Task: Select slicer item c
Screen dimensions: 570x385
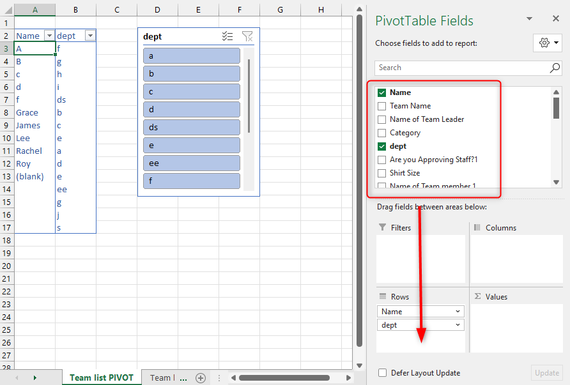Action: click(x=192, y=92)
